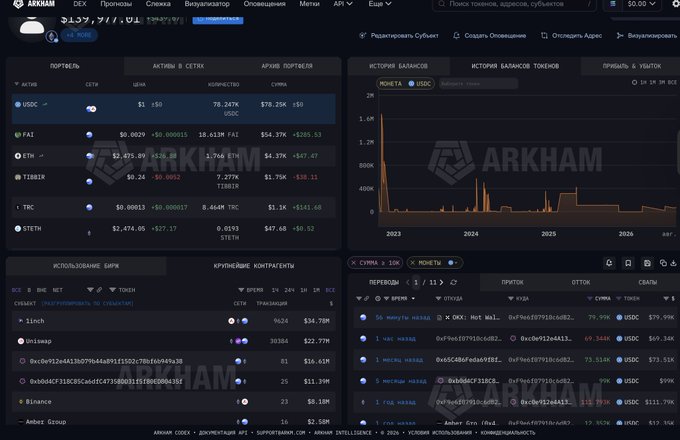Set counterparties time range to 1Ч

point(275,290)
